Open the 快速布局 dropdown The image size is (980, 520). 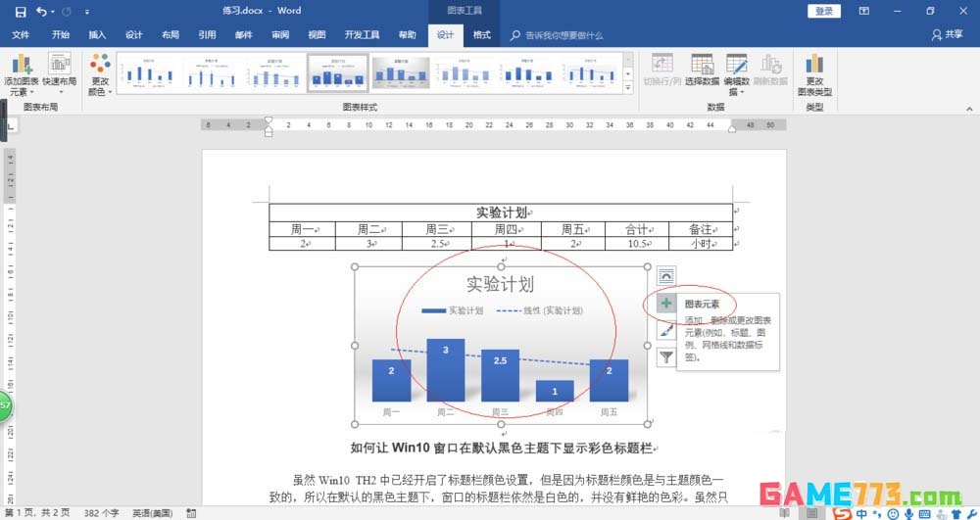(x=60, y=73)
